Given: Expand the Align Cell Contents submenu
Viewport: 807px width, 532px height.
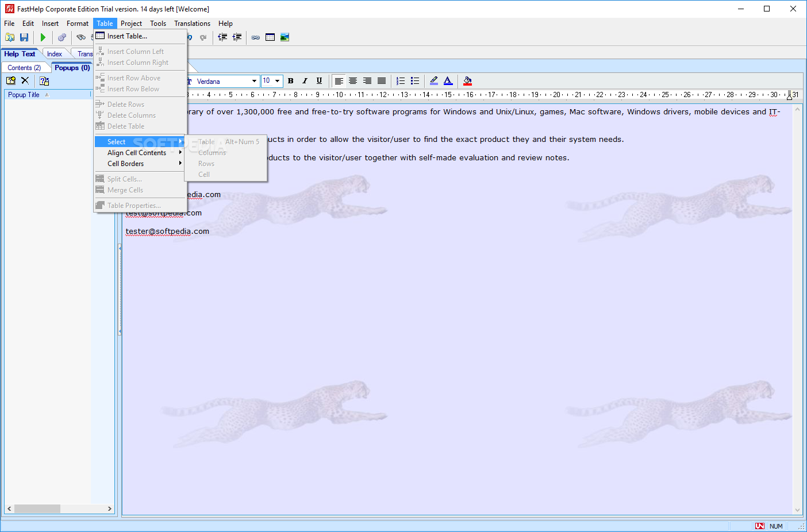Looking at the screenshot, I should point(137,153).
